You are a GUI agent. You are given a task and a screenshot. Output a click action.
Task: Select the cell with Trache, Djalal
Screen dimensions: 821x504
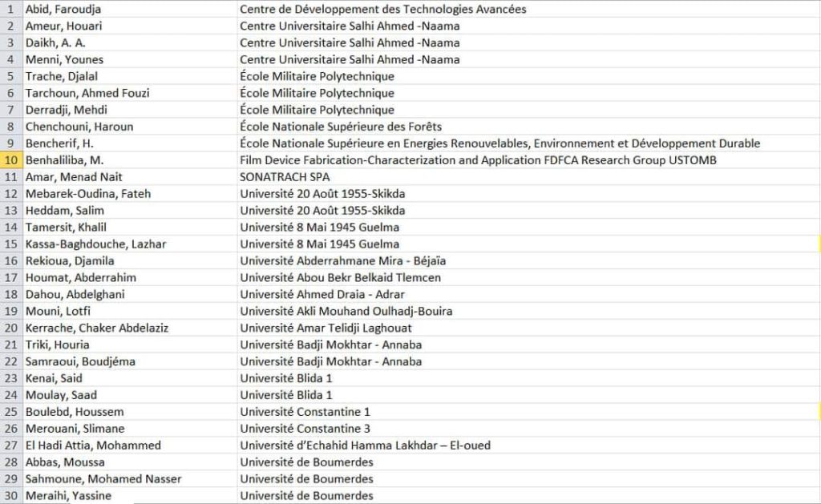coord(130,76)
